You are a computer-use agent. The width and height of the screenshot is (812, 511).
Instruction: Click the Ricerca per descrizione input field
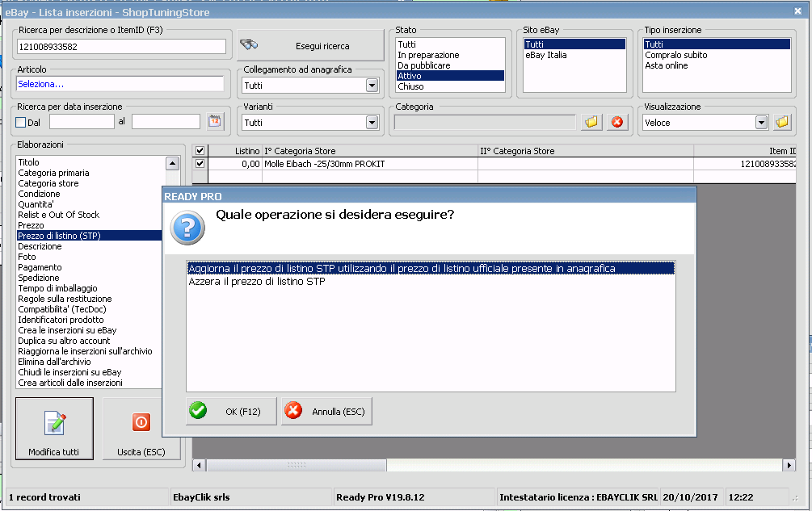[121, 47]
